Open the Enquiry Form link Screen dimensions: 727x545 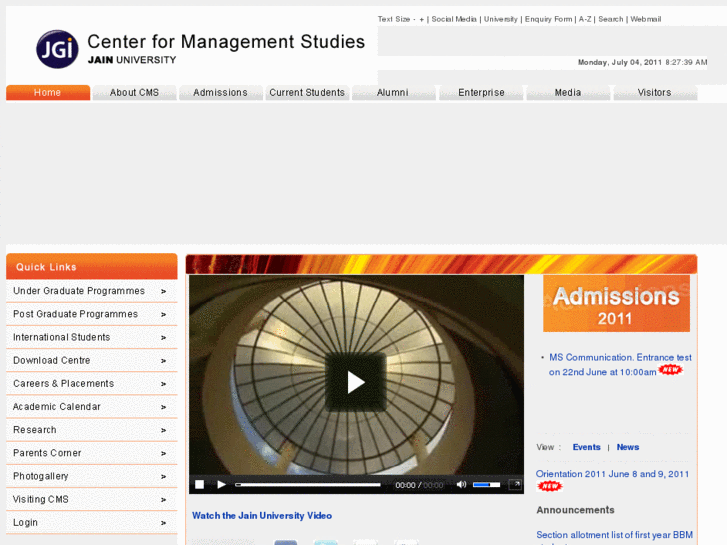click(x=548, y=19)
